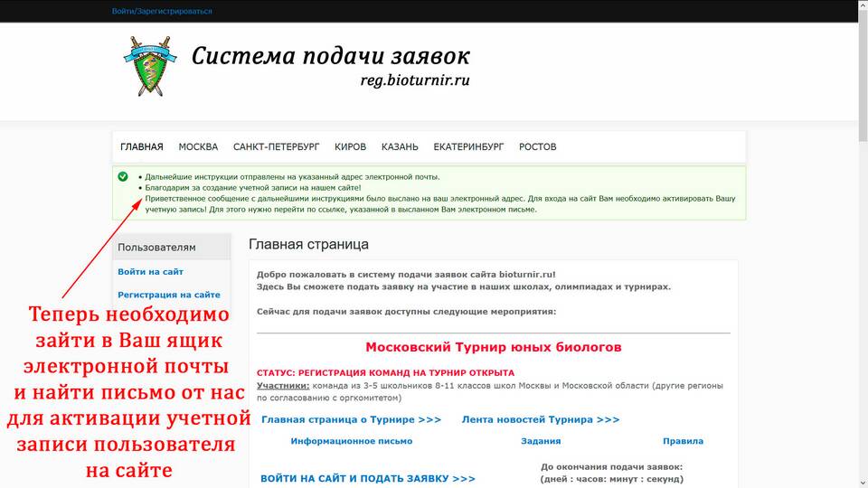Open Главная страница о Турнире link
Viewport: 868px width, 488px height.
351,419
